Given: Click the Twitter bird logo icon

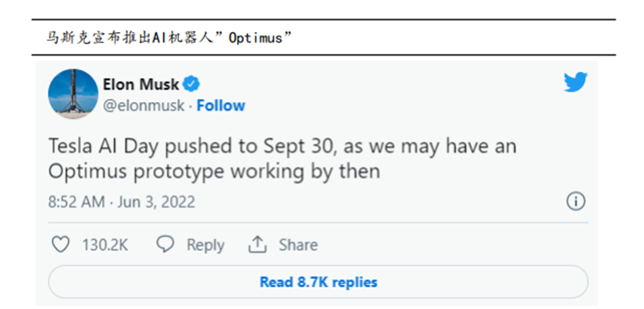Looking at the screenshot, I should (x=575, y=83).
